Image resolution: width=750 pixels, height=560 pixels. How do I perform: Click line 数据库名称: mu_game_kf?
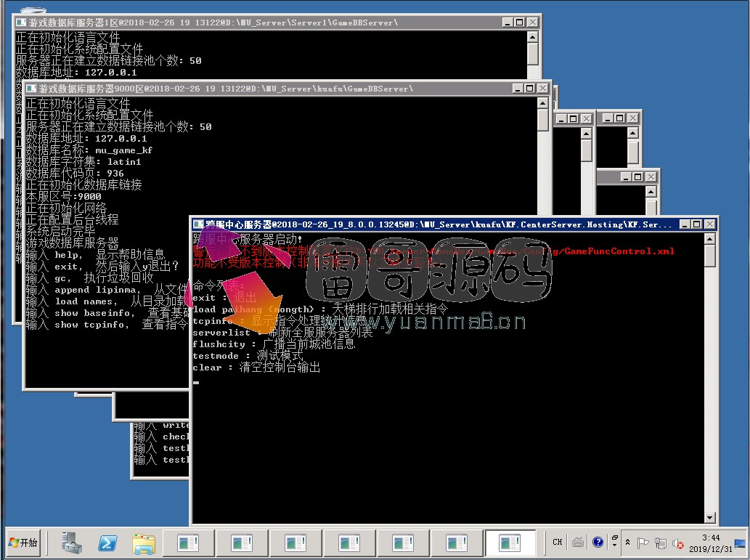pyautogui.click(x=89, y=150)
